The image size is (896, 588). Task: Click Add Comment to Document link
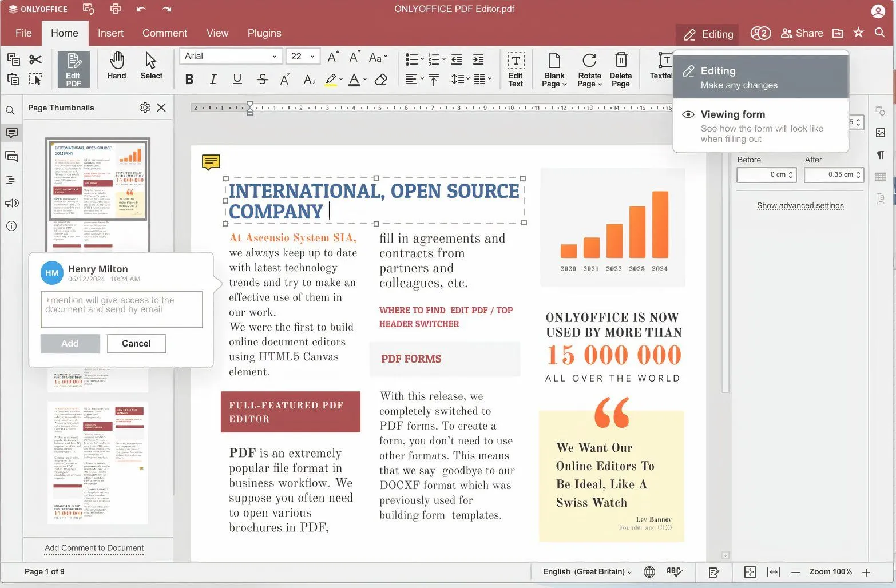(x=94, y=548)
